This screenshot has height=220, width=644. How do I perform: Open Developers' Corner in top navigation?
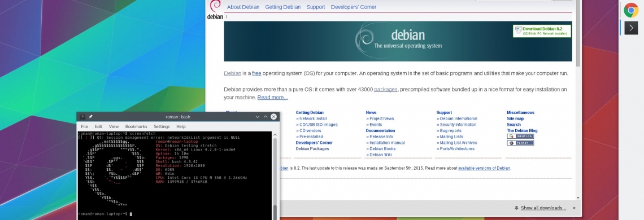coord(354,7)
